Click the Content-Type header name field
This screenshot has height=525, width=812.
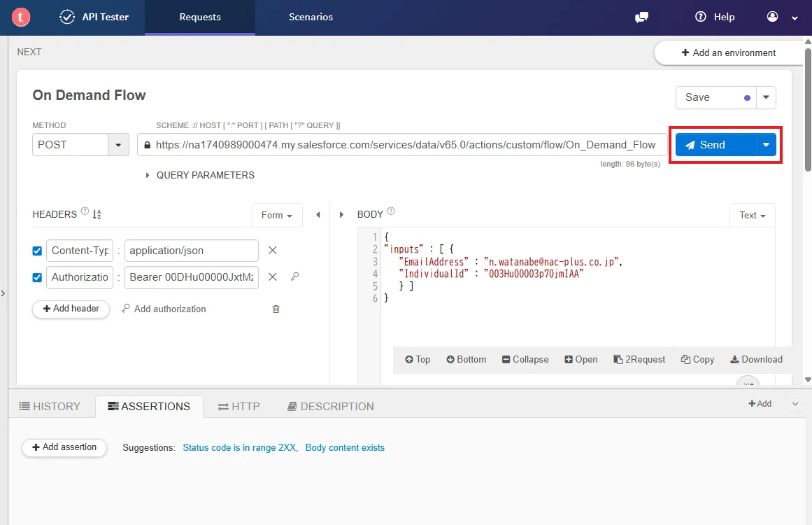pos(80,251)
